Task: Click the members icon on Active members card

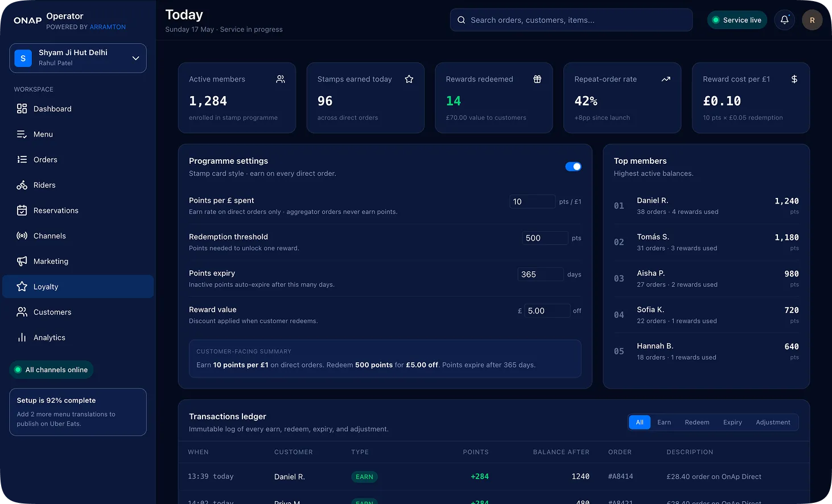Action: point(281,79)
